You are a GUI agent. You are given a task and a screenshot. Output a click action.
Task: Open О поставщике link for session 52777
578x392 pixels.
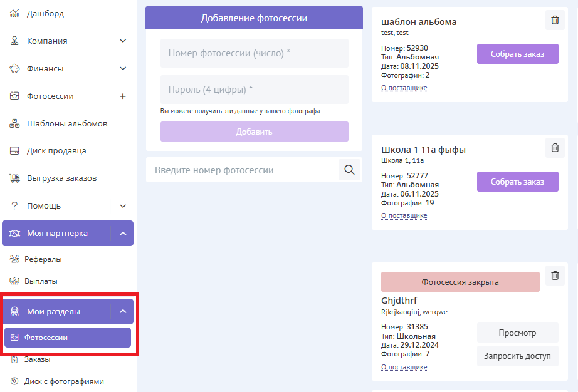[x=404, y=215]
